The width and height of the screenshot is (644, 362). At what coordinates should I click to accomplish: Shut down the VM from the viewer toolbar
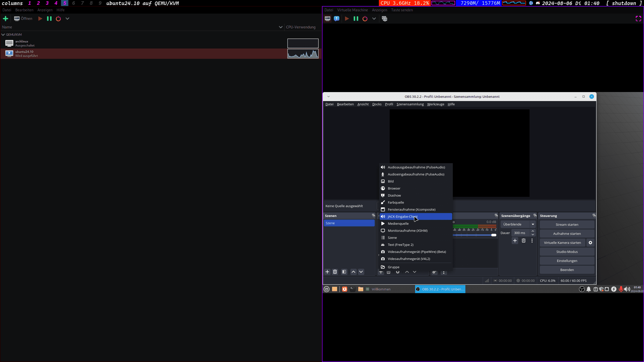[365, 19]
